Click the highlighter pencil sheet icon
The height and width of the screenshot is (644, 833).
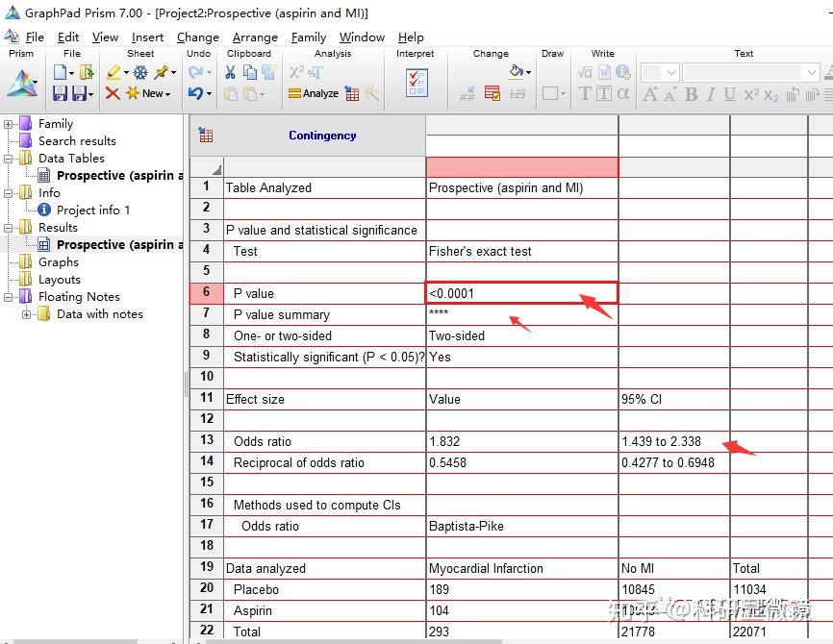[x=114, y=72]
